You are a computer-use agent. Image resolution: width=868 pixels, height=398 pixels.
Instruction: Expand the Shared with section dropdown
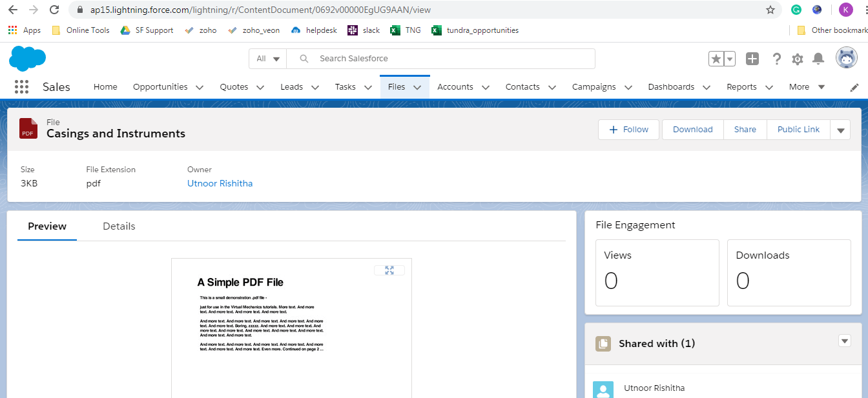click(x=845, y=341)
